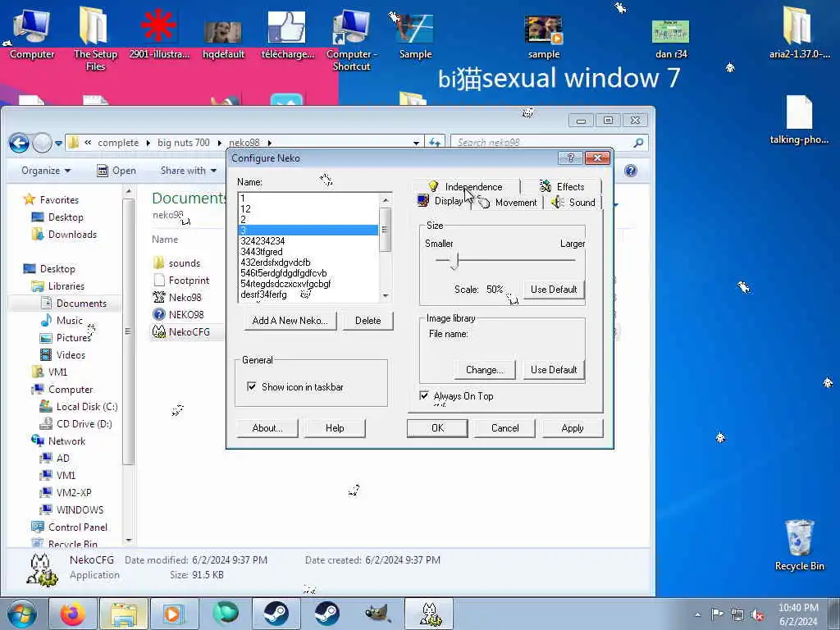Select the hqdefault image on desktop
This screenshot has width=840, height=630.
click(x=223, y=39)
